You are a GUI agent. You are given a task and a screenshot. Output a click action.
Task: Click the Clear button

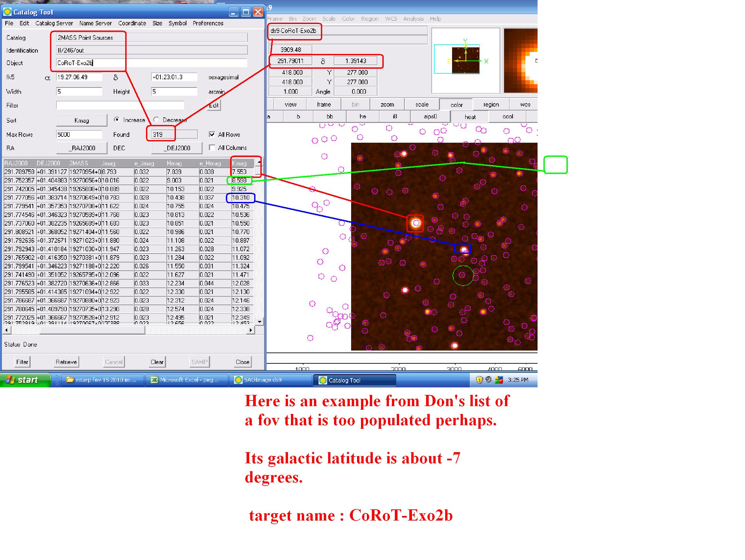(x=157, y=362)
